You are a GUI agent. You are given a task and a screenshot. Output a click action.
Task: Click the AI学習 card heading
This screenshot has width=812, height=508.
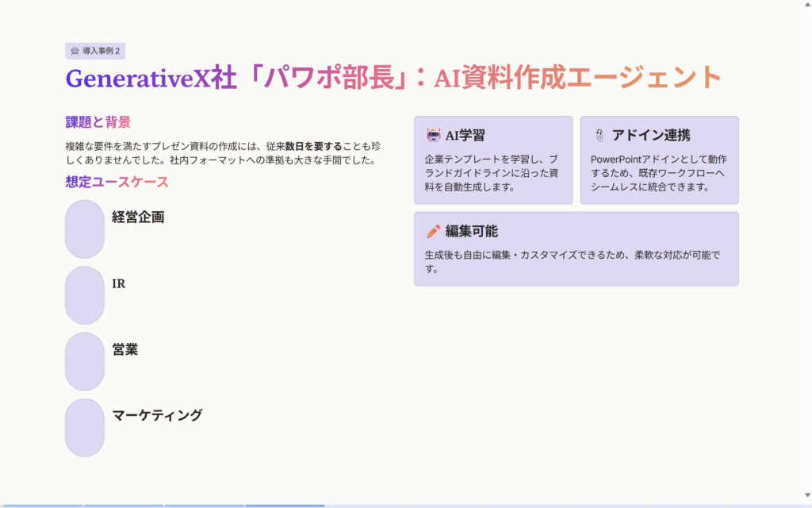pyautogui.click(x=465, y=135)
